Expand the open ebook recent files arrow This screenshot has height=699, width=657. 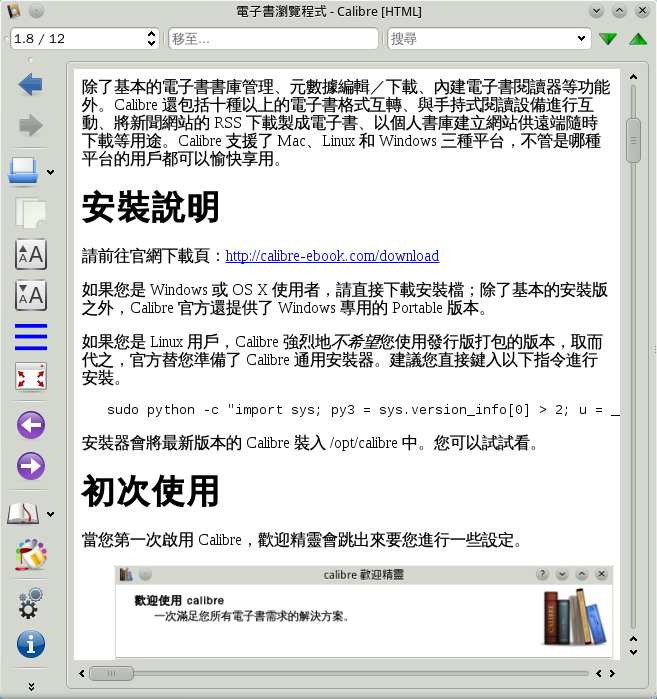pyautogui.click(x=50, y=172)
